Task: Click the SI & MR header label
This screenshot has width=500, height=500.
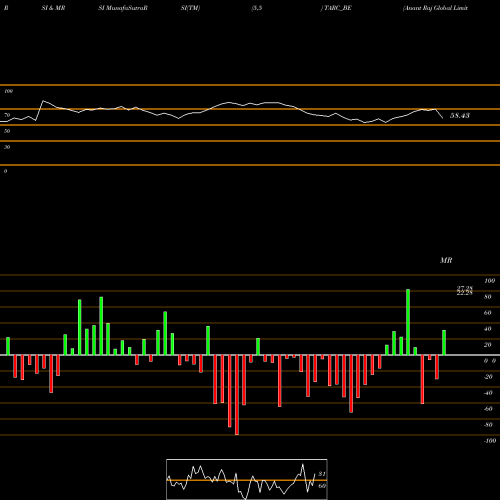Action: point(53,8)
